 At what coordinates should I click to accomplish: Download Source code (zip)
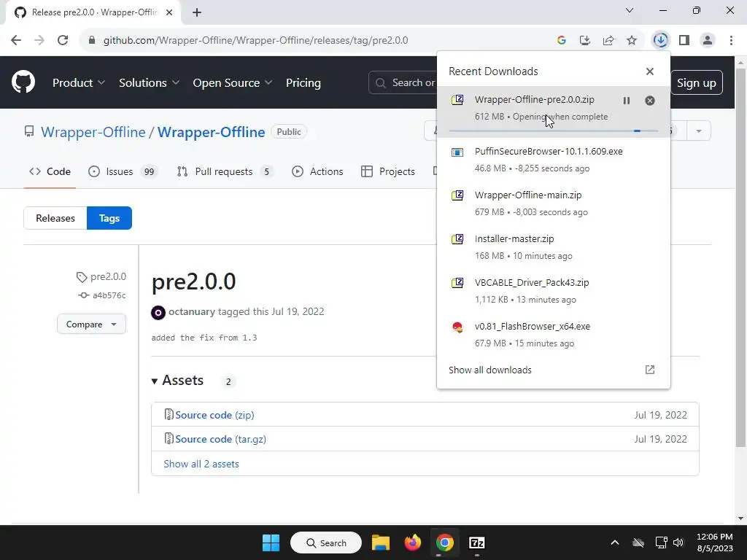click(x=214, y=415)
